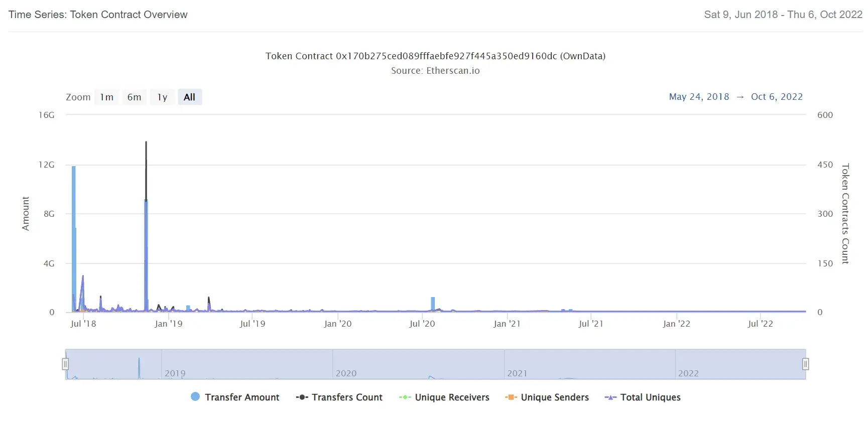Image resolution: width=868 pixels, height=425 pixels.
Task: Grab the left navigator range handle
Action: pyautogui.click(x=65, y=364)
